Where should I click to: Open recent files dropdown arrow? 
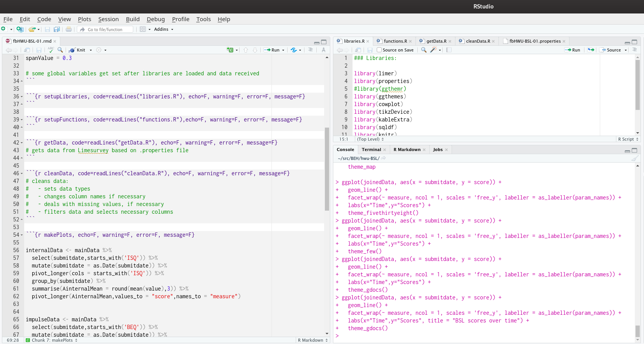[x=39, y=30]
